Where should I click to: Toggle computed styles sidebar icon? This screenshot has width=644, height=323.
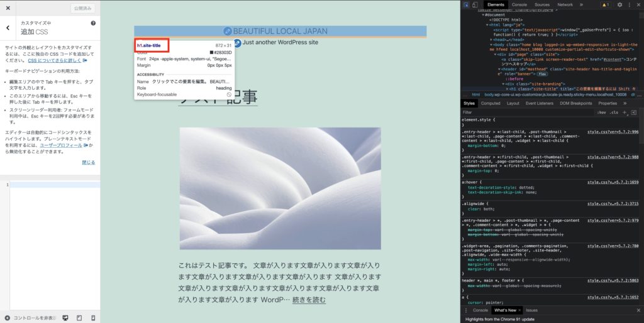tap(634, 112)
